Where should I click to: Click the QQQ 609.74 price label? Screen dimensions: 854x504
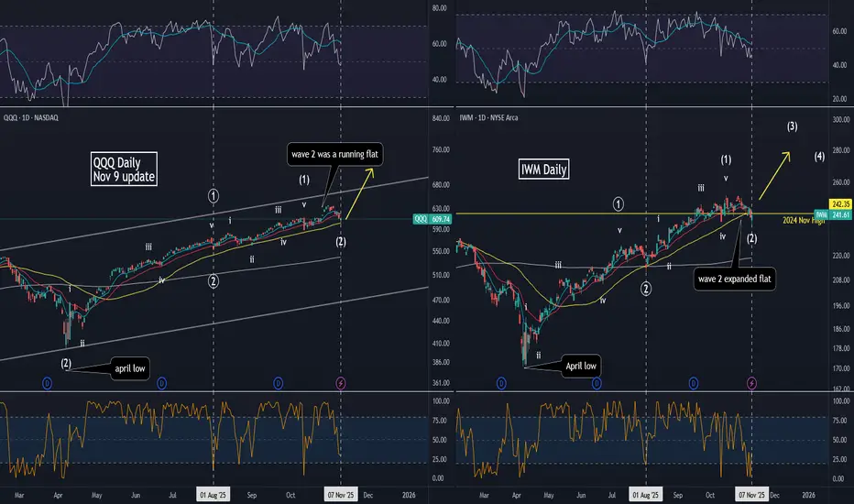[x=432, y=219]
